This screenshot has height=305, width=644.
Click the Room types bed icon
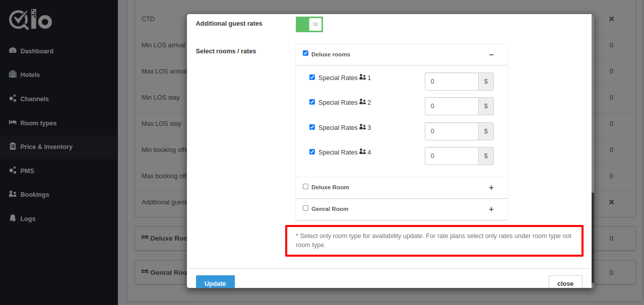(x=13, y=122)
